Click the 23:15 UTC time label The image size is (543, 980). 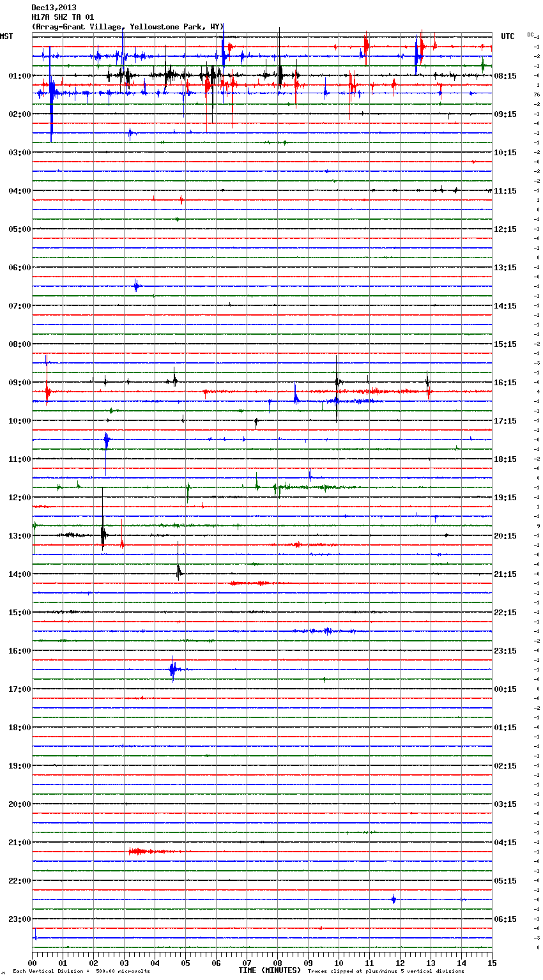(505, 651)
